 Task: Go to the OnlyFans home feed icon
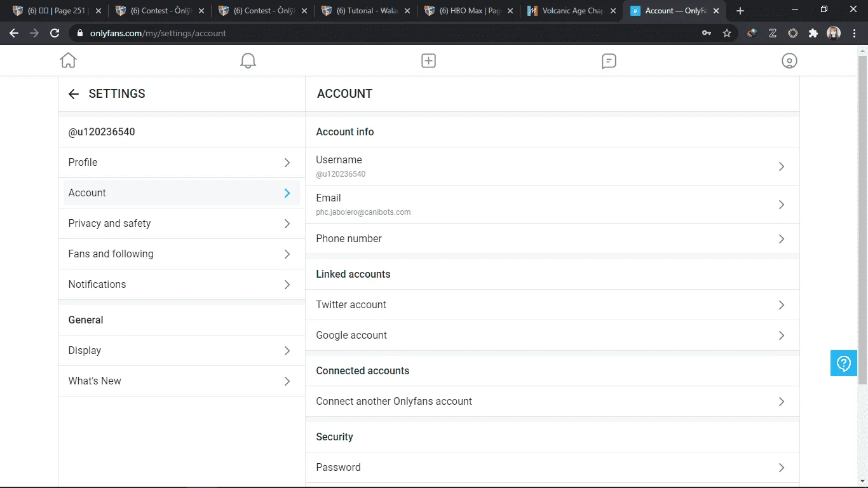[68, 60]
